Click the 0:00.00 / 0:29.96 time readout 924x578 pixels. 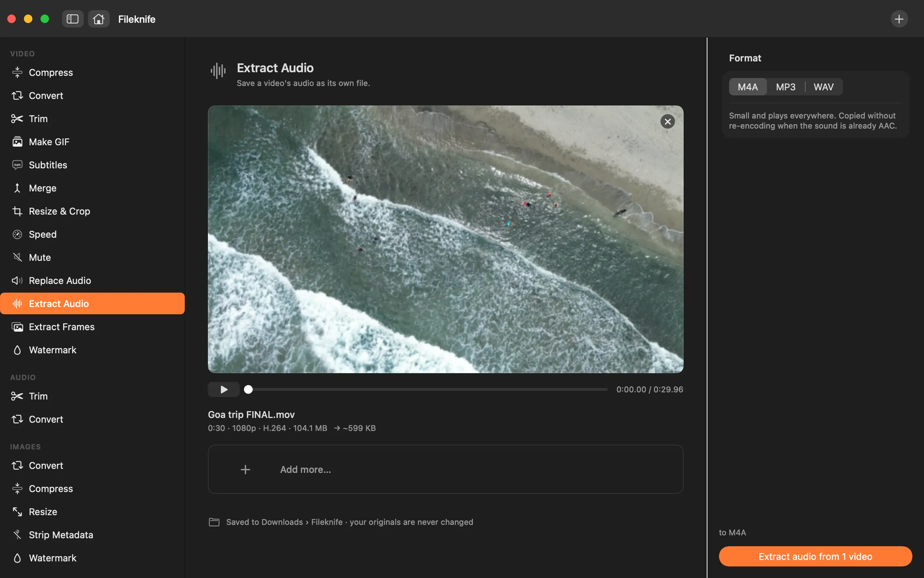tap(649, 389)
